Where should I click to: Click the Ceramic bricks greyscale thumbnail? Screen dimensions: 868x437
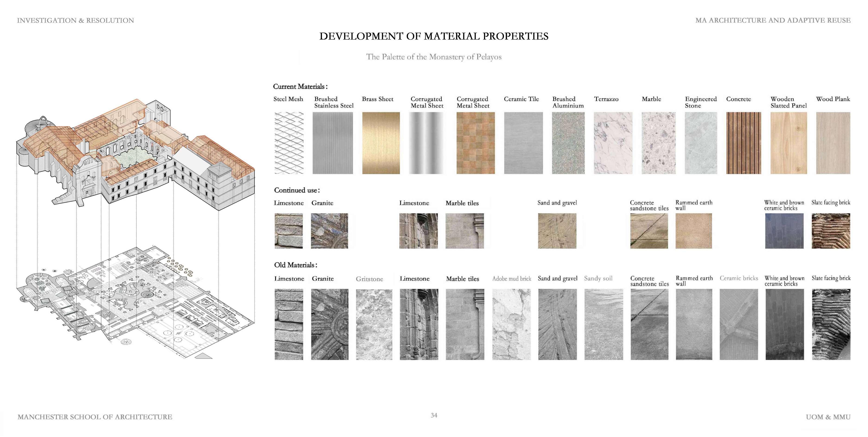pos(739,324)
